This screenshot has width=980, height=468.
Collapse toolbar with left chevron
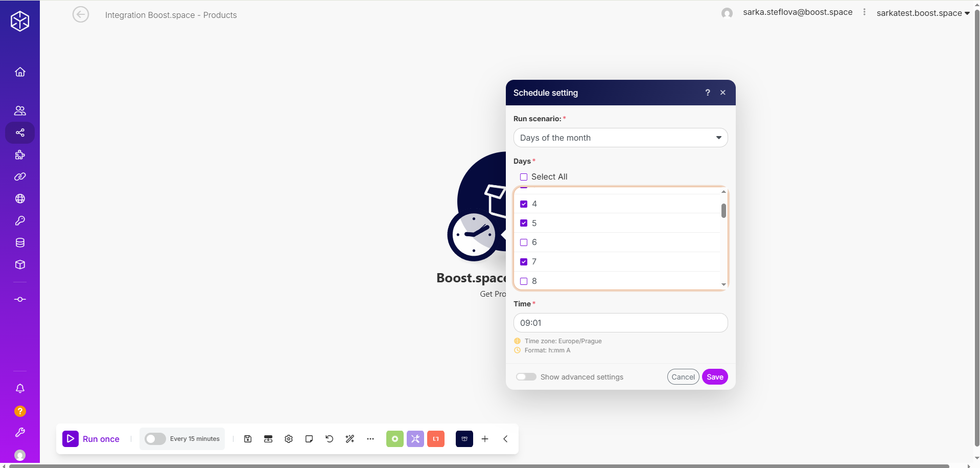coord(505,439)
